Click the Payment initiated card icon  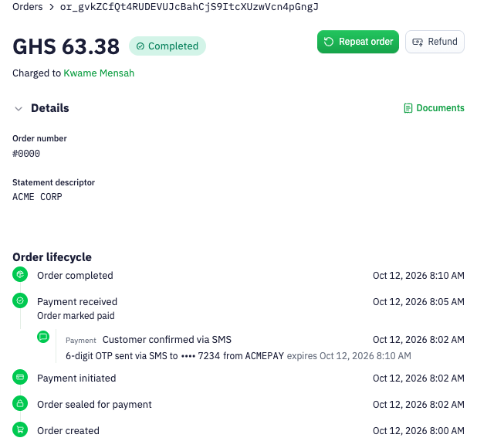click(20, 377)
